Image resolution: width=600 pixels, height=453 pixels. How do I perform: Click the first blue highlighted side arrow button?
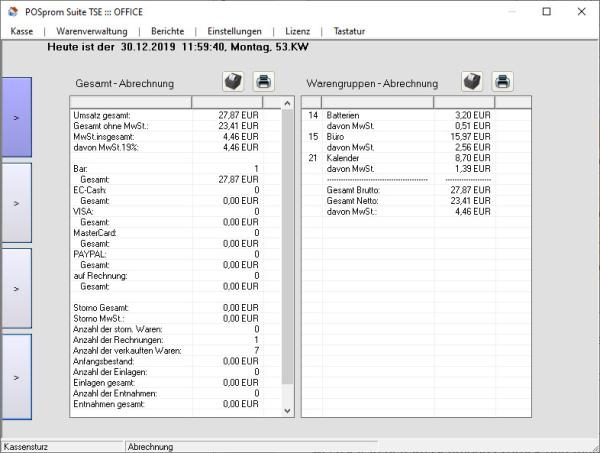16,117
